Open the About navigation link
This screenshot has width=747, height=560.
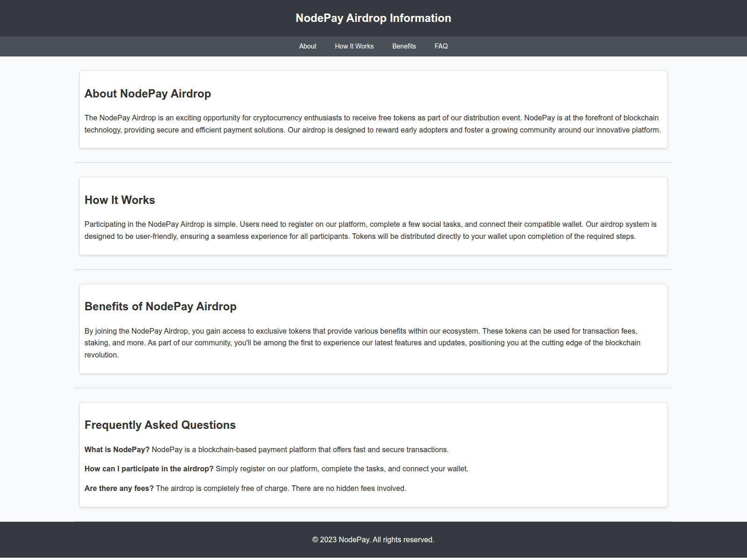(308, 46)
